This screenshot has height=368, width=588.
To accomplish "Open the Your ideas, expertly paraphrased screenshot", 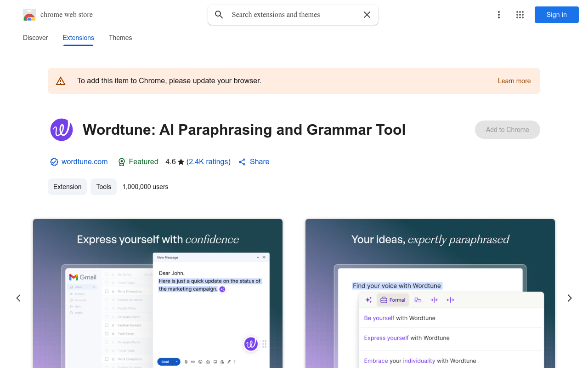I will pyautogui.click(x=430, y=293).
